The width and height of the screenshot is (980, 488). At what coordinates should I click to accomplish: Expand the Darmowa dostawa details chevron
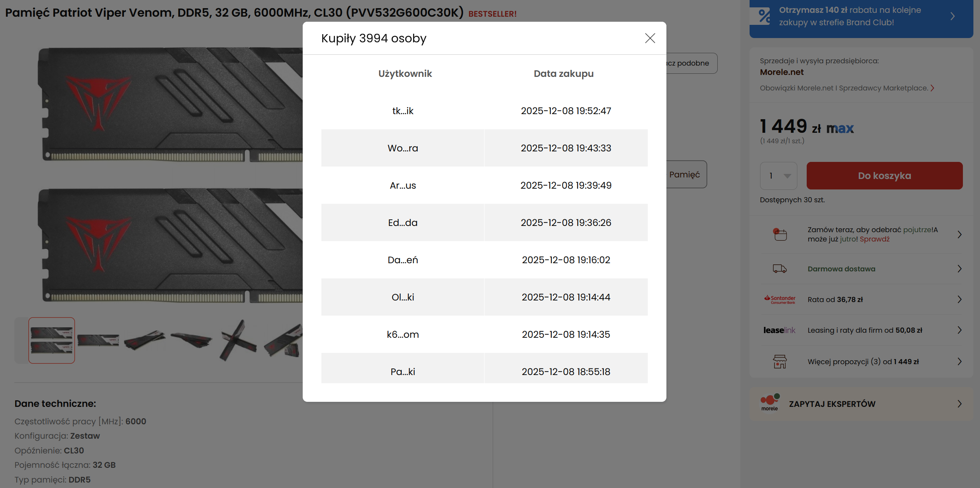[x=959, y=269]
